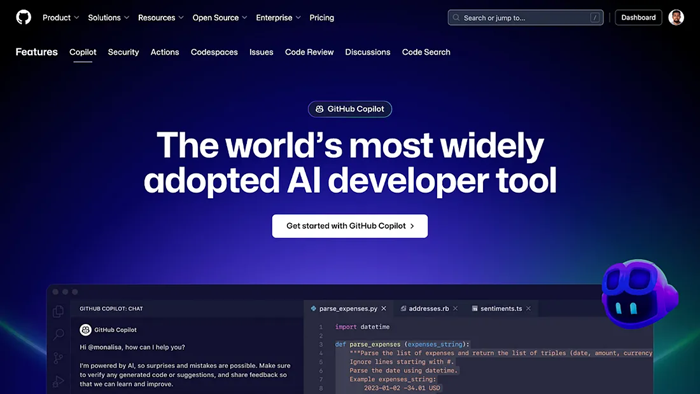The image size is (700, 394).
Task: Close the parse_expenses.py tab
Action: pyautogui.click(x=383, y=308)
